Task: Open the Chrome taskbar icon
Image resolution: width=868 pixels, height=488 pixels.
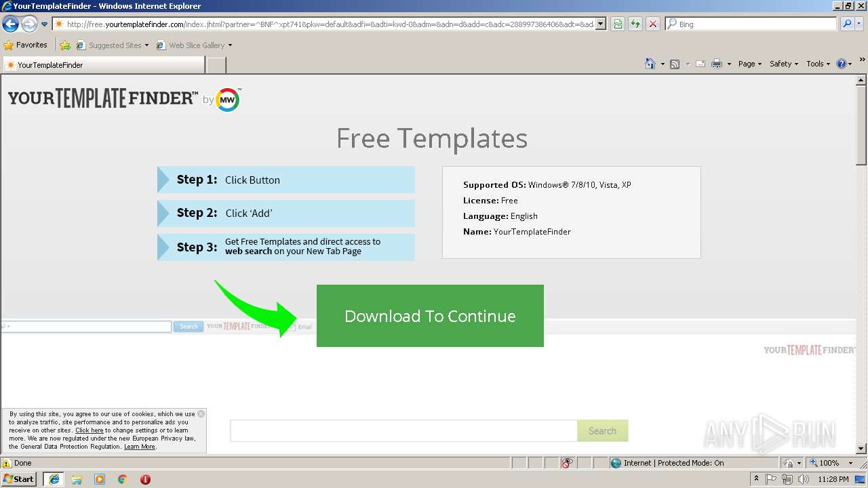Action: click(x=123, y=479)
